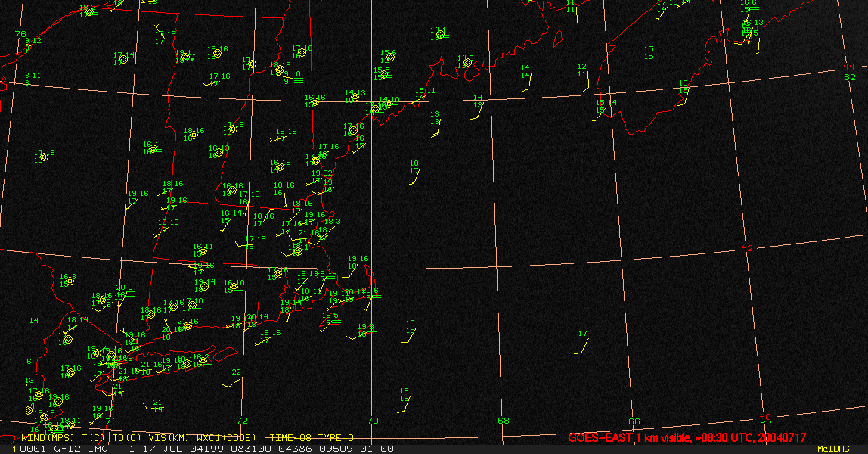Click the G-12 satellite status entry
Image resolution: width=868 pixels, height=454 pixels.
tap(66, 449)
